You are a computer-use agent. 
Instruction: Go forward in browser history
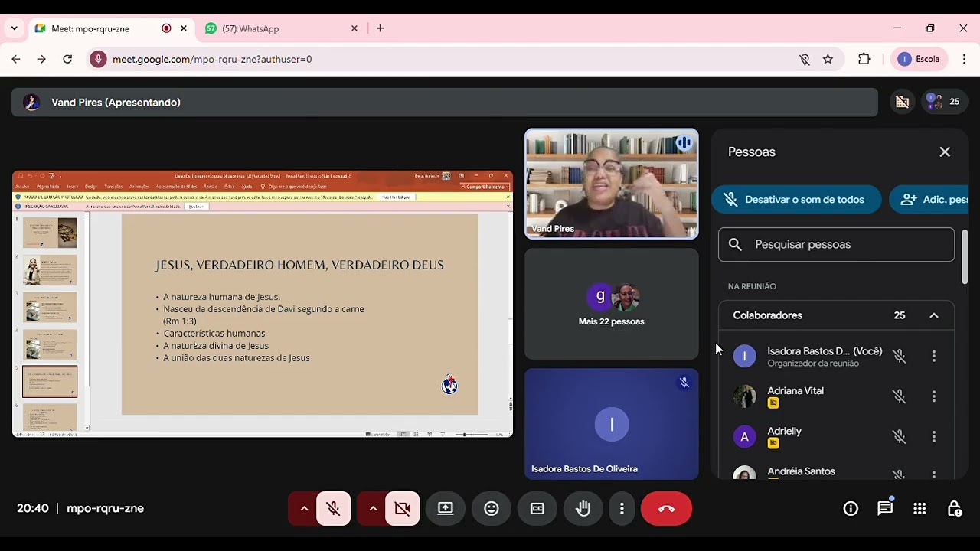(42, 59)
